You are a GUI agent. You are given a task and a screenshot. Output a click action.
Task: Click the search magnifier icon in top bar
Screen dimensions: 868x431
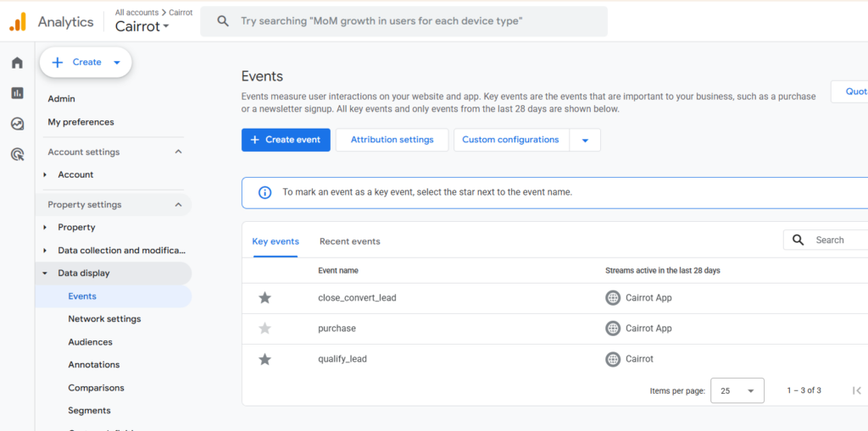(x=223, y=21)
